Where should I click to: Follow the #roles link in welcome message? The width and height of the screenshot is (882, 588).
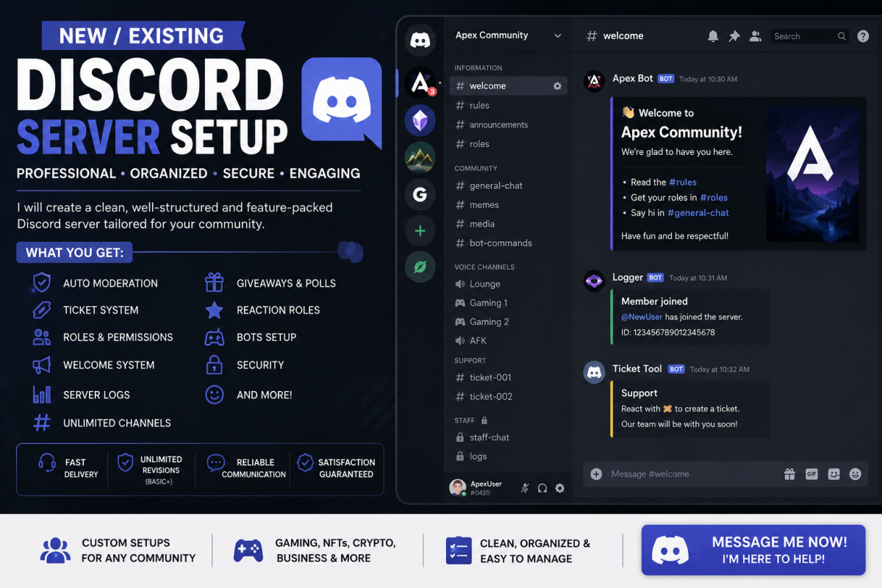coord(714,198)
